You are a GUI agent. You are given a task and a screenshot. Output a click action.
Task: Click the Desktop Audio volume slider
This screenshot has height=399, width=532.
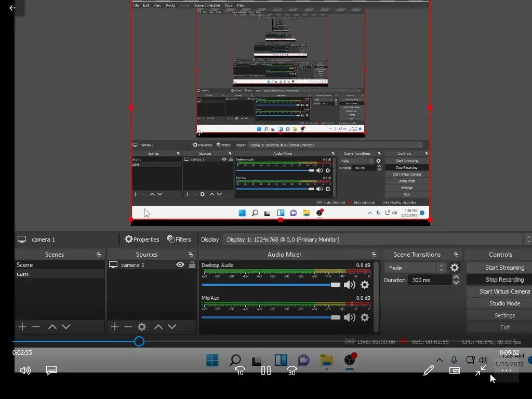271,285
